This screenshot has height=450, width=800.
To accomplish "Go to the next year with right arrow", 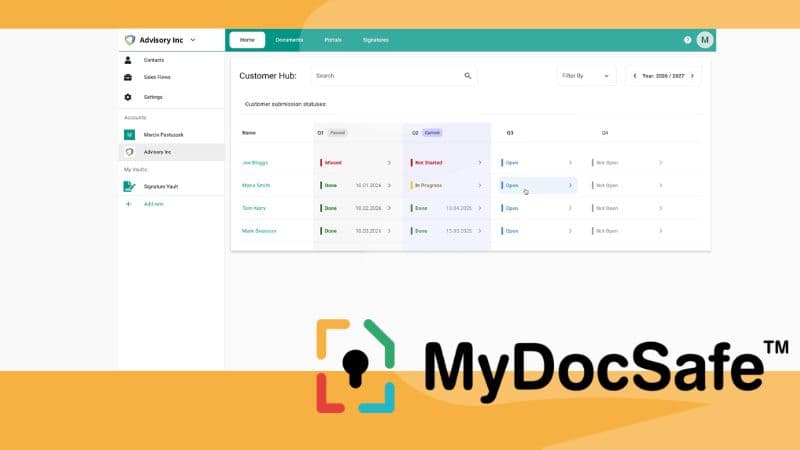I will pos(692,76).
